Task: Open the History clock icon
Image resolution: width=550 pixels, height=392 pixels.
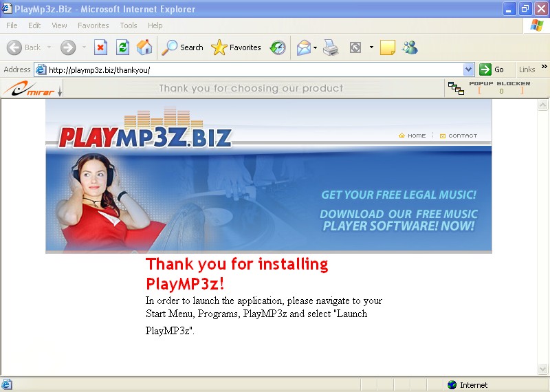Action: tap(278, 47)
